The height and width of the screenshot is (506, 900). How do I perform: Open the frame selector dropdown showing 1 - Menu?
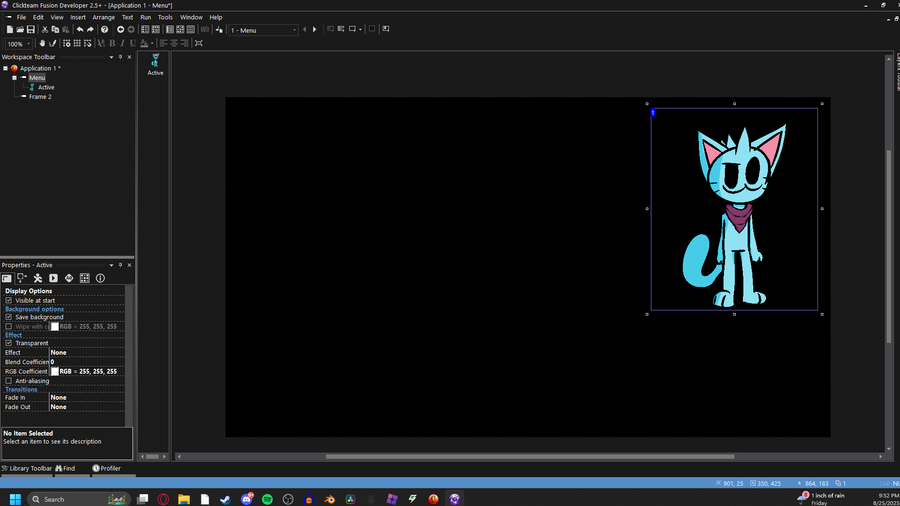point(263,30)
